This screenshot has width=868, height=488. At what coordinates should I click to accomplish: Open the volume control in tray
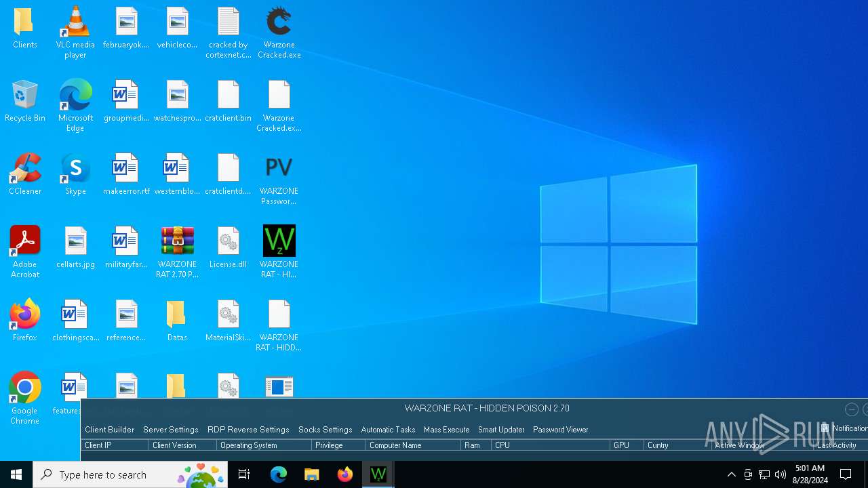click(x=781, y=474)
